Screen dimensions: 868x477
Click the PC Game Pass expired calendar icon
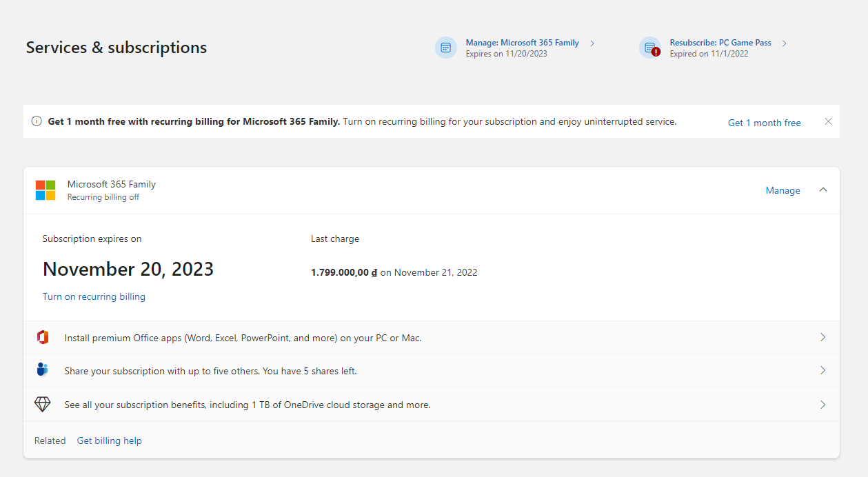coord(649,48)
